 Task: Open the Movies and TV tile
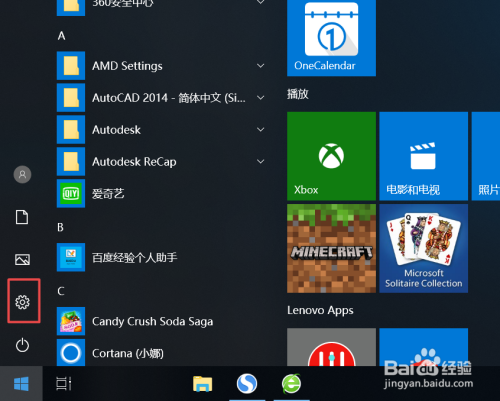coord(424,156)
